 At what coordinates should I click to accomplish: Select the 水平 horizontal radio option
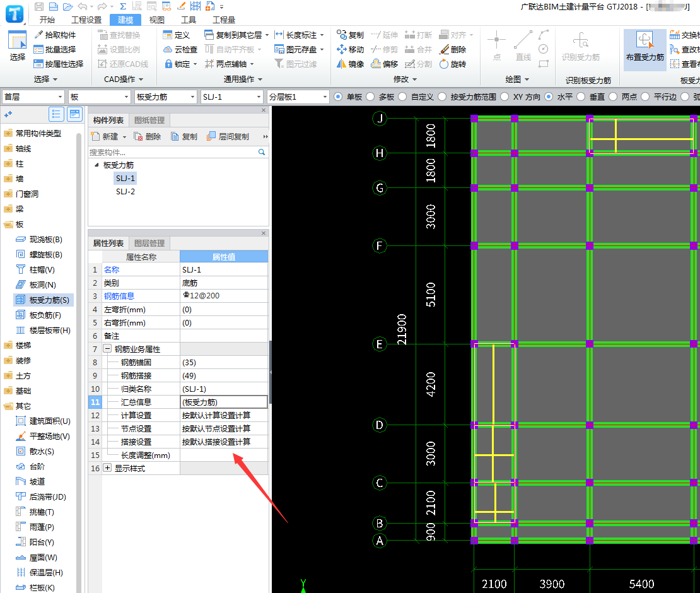[549, 97]
